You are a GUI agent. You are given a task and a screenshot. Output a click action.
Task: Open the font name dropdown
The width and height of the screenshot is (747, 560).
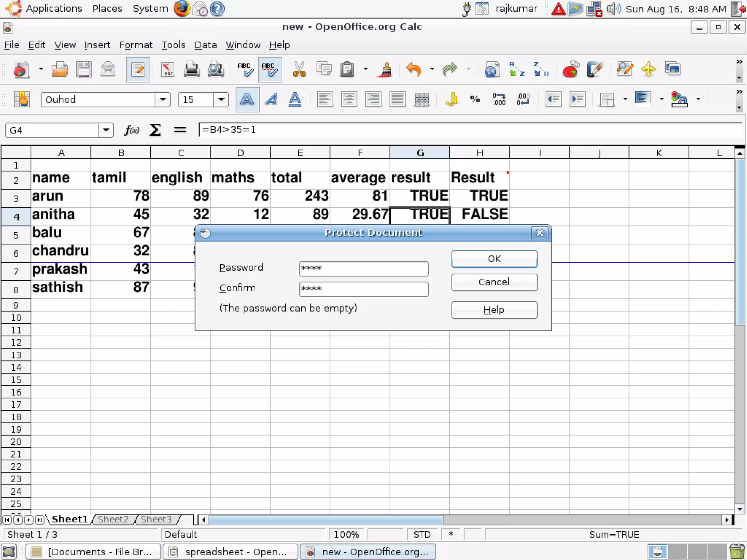(163, 100)
